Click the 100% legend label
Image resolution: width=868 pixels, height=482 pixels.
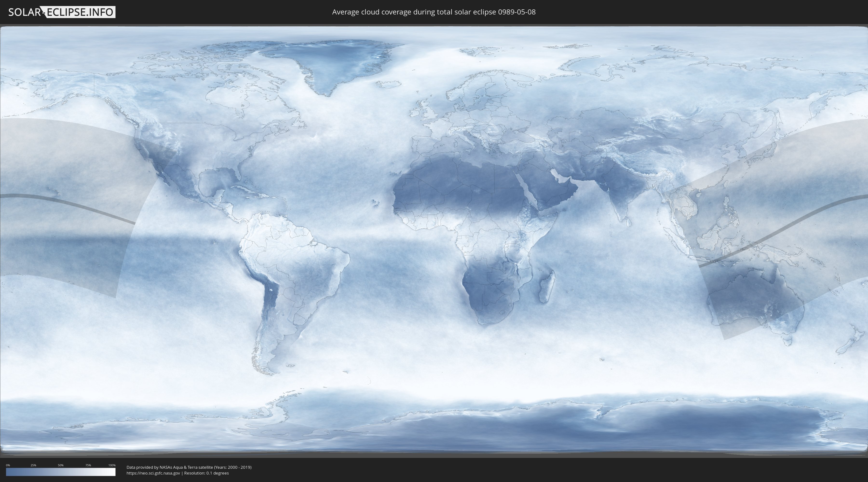point(112,465)
